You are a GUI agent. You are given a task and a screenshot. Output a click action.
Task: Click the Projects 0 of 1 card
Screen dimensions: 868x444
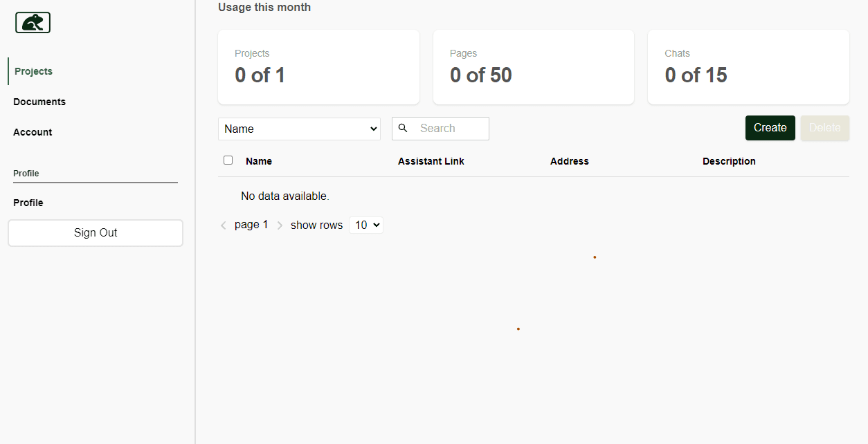(x=318, y=67)
